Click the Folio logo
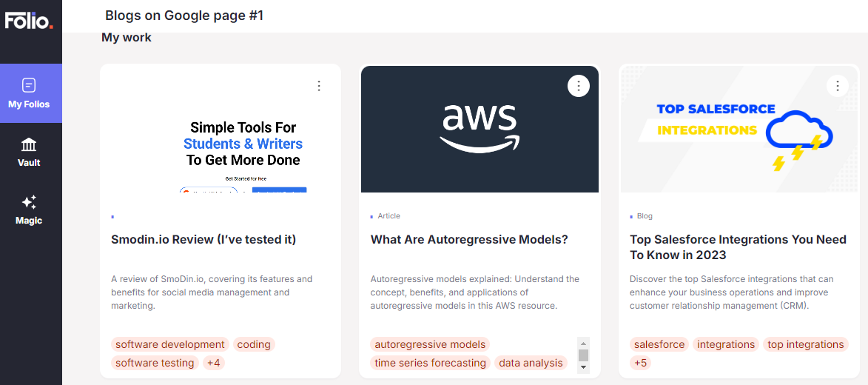The width and height of the screenshot is (868, 385). pos(29,21)
